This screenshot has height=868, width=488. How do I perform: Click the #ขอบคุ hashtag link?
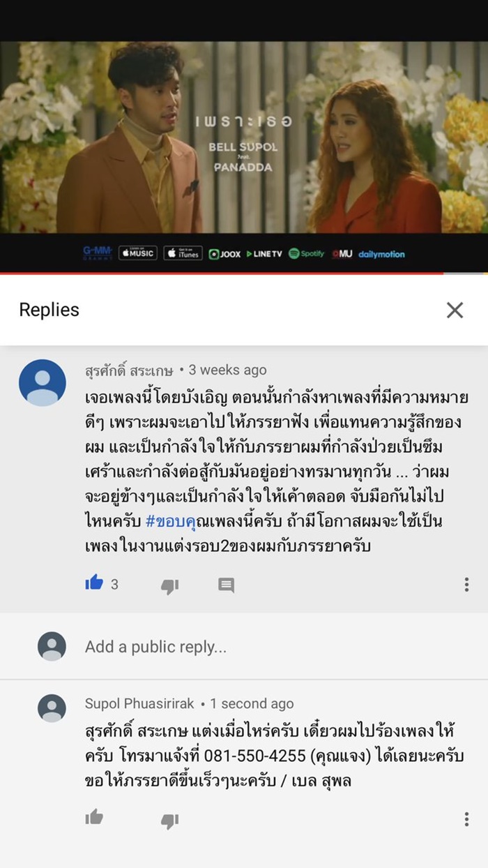click(x=170, y=521)
